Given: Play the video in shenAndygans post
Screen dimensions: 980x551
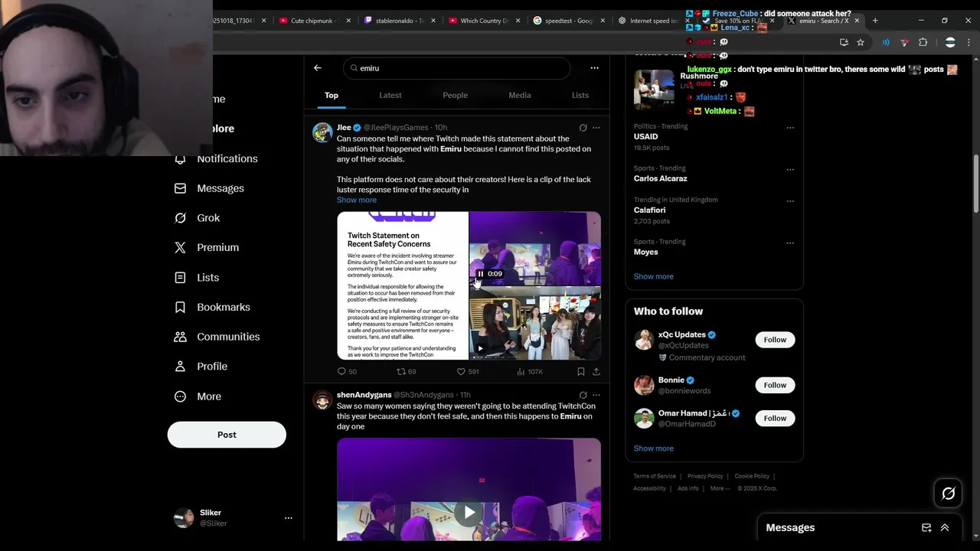Looking at the screenshot, I should click(469, 512).
